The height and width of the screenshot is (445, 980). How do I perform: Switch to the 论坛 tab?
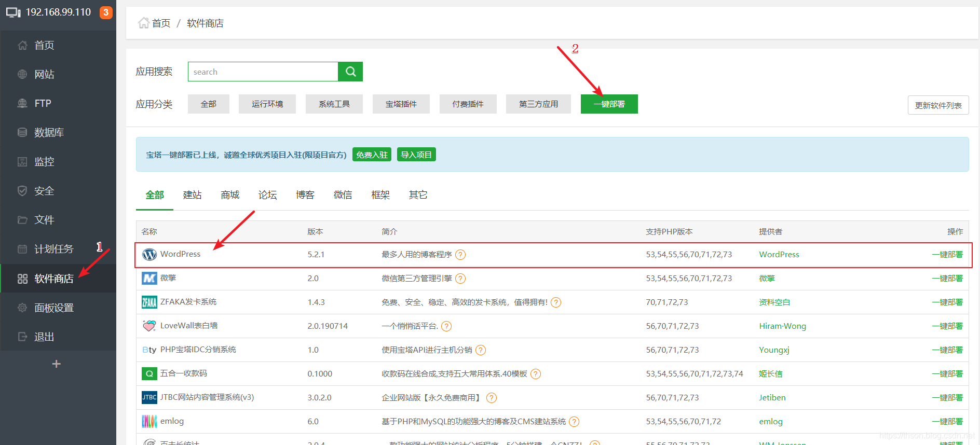[x=268, y=195]
